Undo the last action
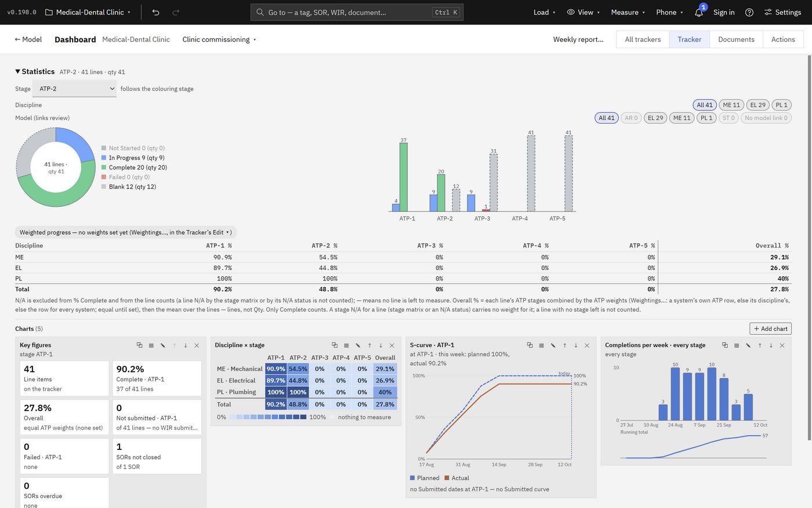Screen dimensions: 812x508 [155, 12]
